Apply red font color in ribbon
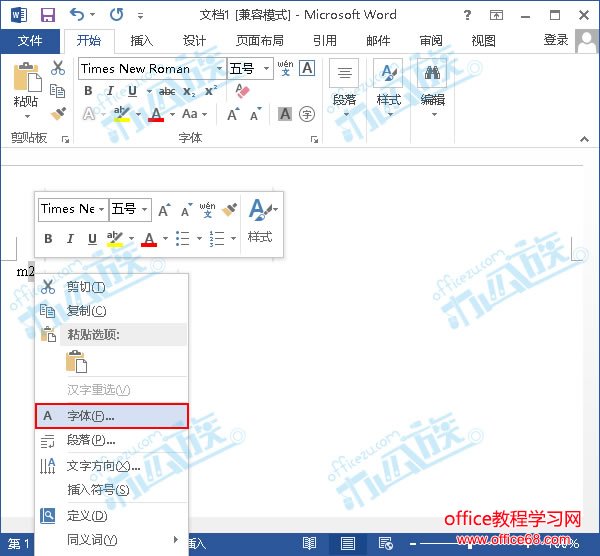 click(x=156, y=114)
